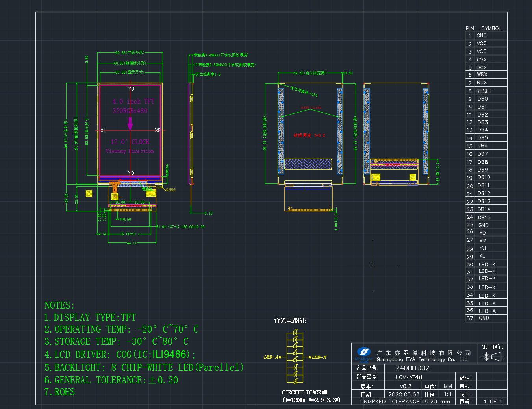532x409 pixels.
Task: Select the Z400IT002 product model text
Action: click(412, 368)
